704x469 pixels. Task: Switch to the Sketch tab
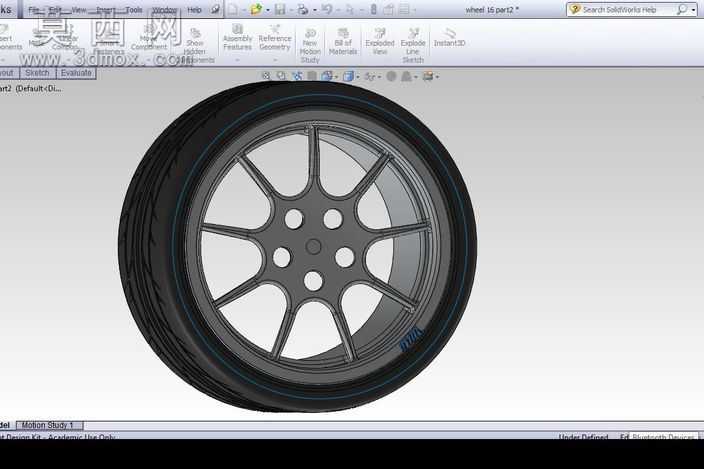point(37,73)
